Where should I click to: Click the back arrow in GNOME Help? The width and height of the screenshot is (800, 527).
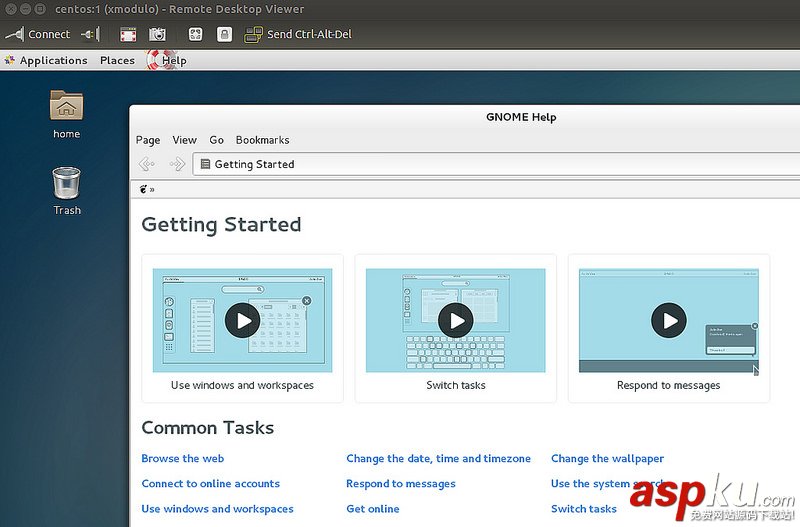click(x=147, y=164)
